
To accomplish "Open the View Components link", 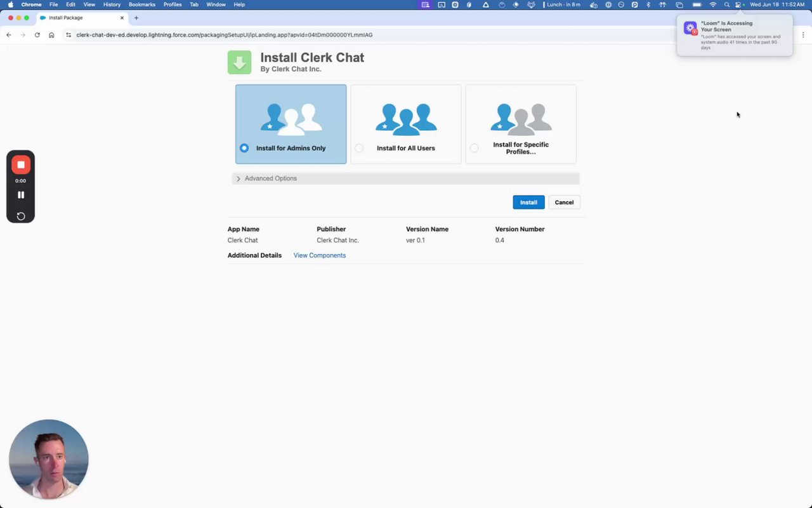I will tap(320, 255).
